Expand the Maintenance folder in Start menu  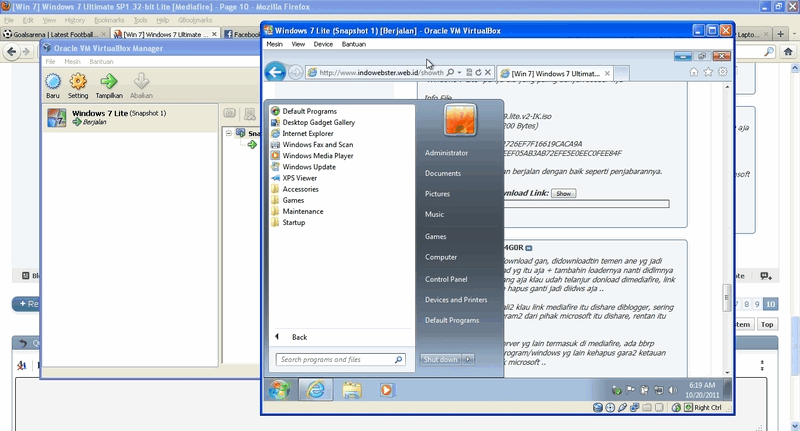(x=303, y=212)
